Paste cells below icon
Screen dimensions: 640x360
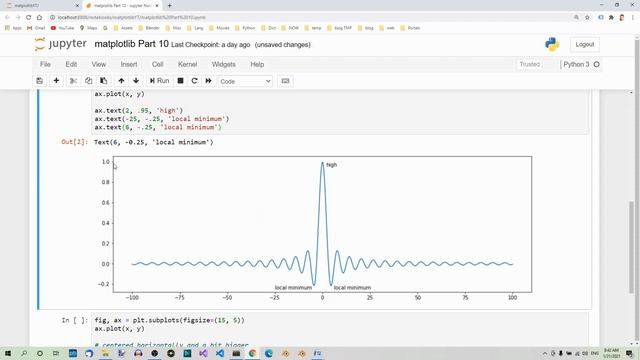pyautogui.click(x=104, y=81)
